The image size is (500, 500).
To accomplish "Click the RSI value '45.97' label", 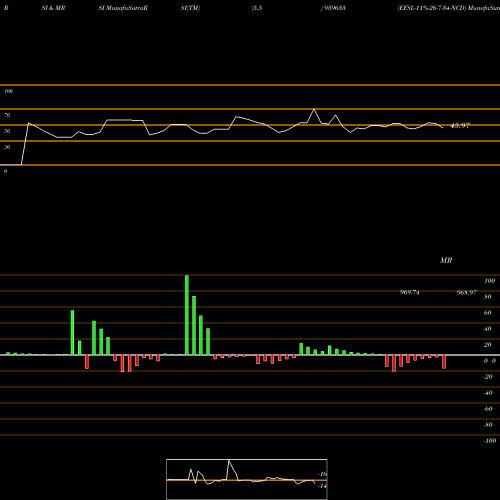I will click(x=460, y=126).
